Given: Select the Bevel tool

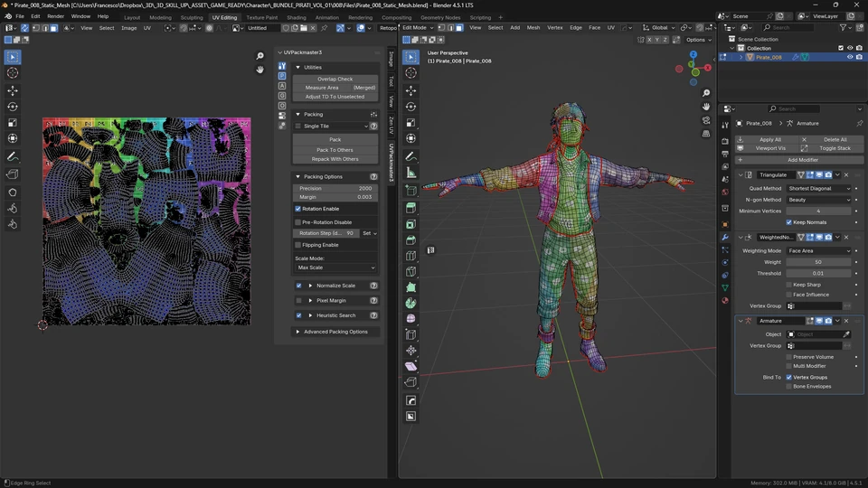Looking at the screenshot, I should [x=410, y=240].
